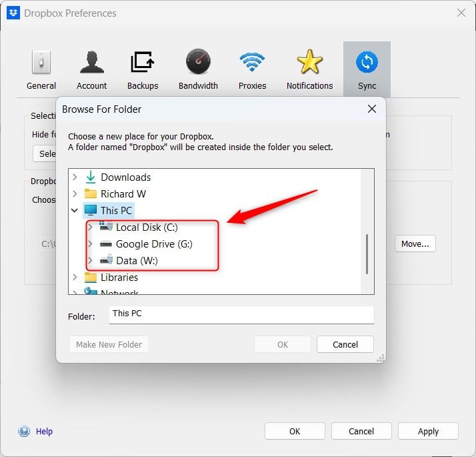The width and height of the screenshot is (476, 457).
Task: Click the Downloads arrow icon
Action: (x=91, y=177)
